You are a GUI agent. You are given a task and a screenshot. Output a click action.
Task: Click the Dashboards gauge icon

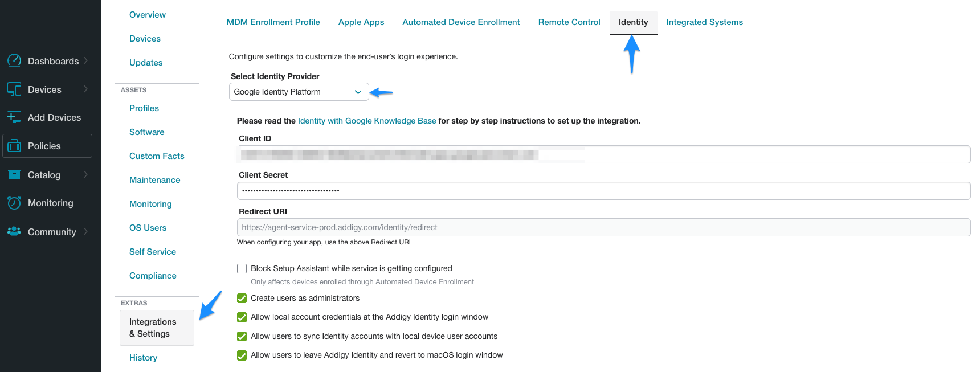[x=14, y=60]
